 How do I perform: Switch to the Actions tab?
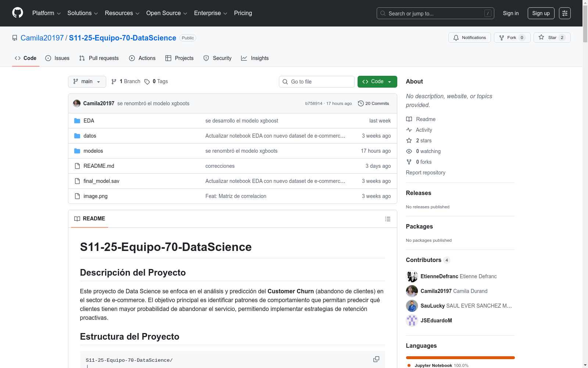(142, 58)
